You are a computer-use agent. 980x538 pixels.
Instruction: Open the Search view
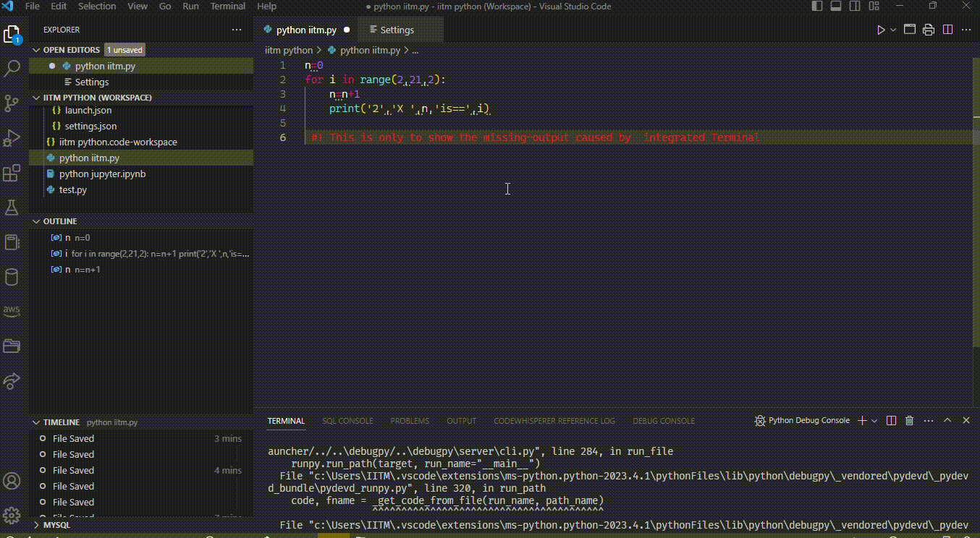coord(12,68)
